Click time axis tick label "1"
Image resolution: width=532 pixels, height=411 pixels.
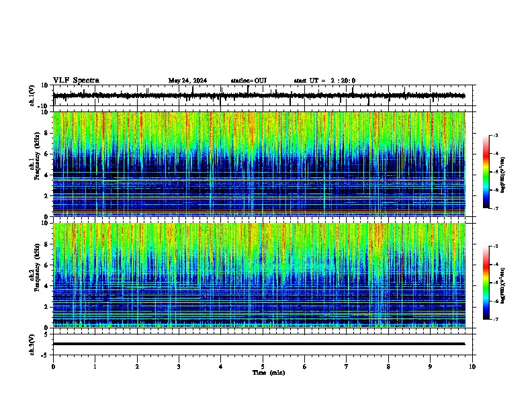tap(95, 367)
